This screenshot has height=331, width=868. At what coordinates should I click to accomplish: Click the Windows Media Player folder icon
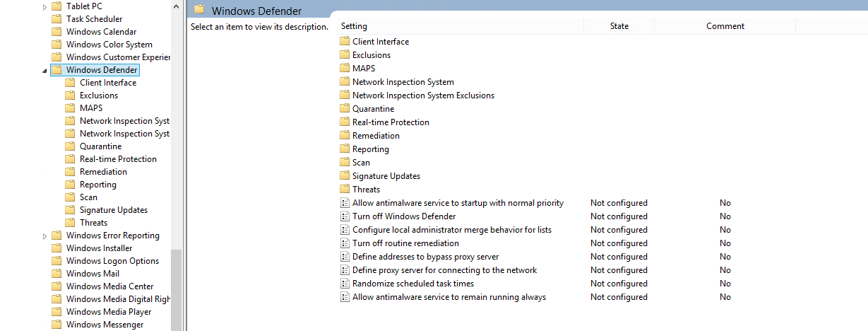(57, 312)
